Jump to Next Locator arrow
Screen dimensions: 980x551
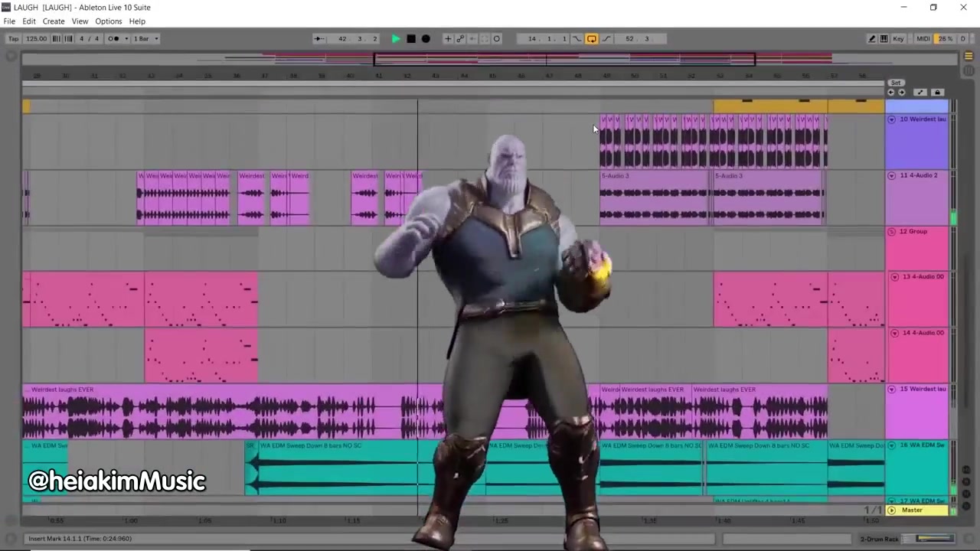click(901, 93)
